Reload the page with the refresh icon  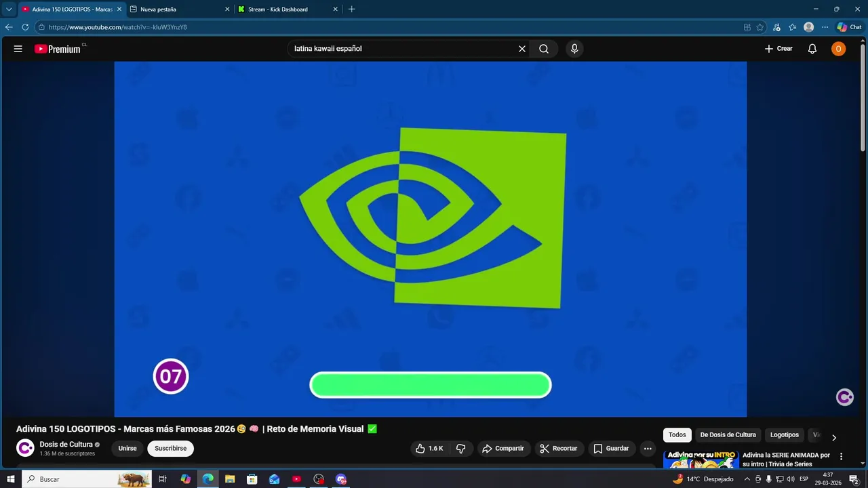[x=25, y=27]
